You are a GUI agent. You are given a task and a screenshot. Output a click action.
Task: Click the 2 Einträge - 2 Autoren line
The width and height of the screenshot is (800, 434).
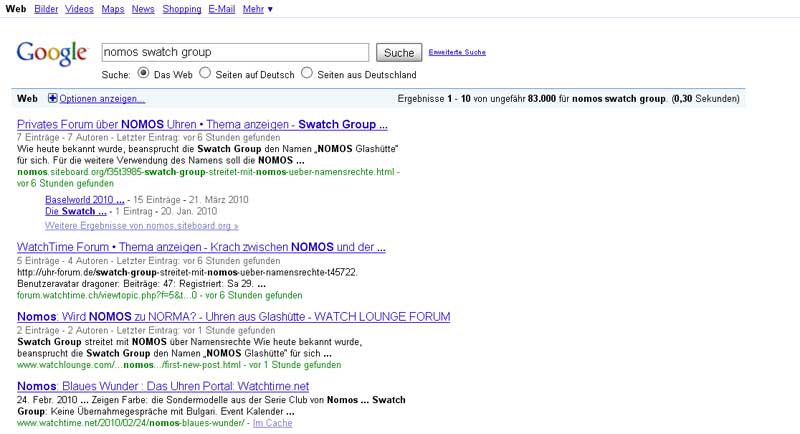(146, 330)
